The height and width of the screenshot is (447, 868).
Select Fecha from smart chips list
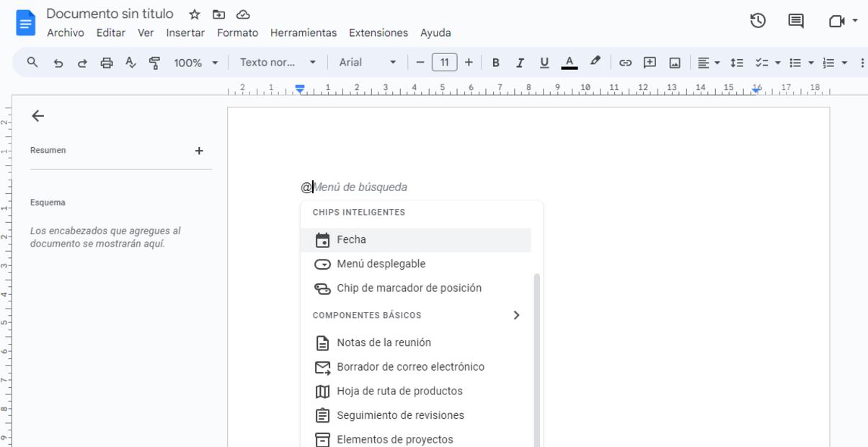pyautogui.click(x=351, y=240)
